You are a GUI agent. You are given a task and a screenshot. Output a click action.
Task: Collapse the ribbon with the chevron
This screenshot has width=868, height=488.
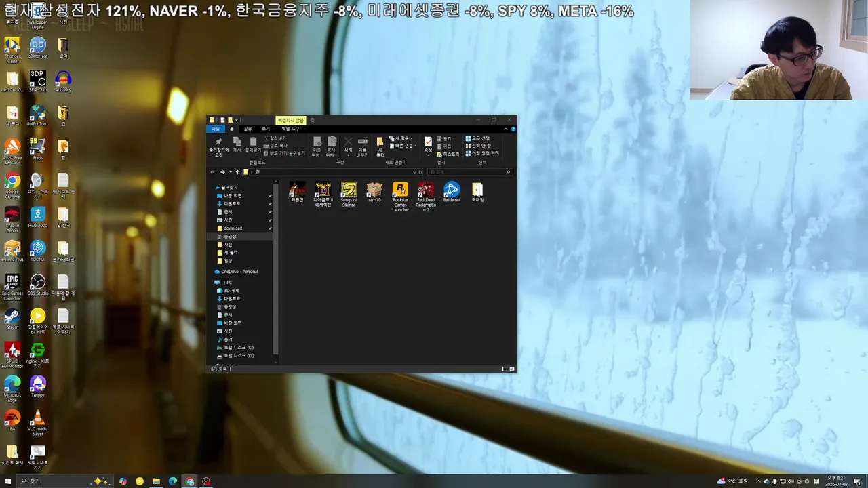click(506, 129)
